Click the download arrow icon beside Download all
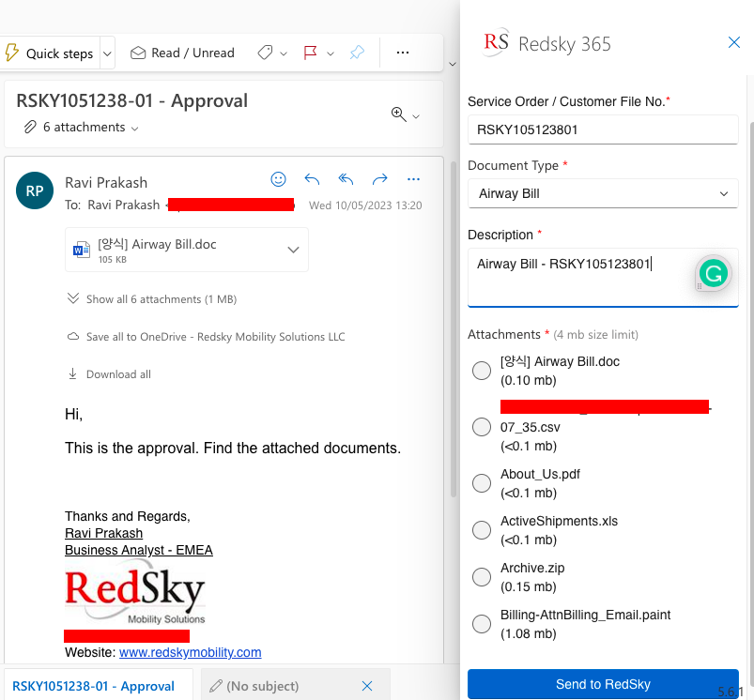 coord(72,373)
